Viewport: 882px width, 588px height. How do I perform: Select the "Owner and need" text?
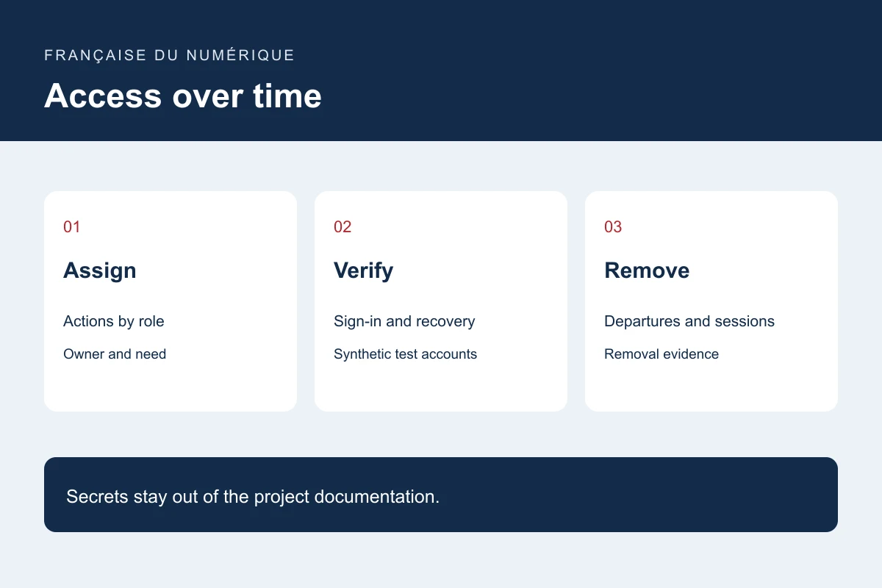115,354
